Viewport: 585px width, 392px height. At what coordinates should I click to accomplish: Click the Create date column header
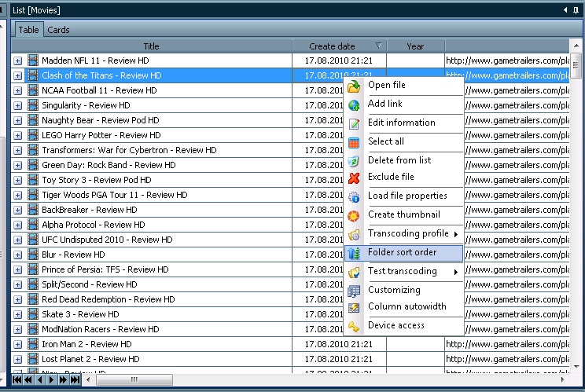click(332, 46)
